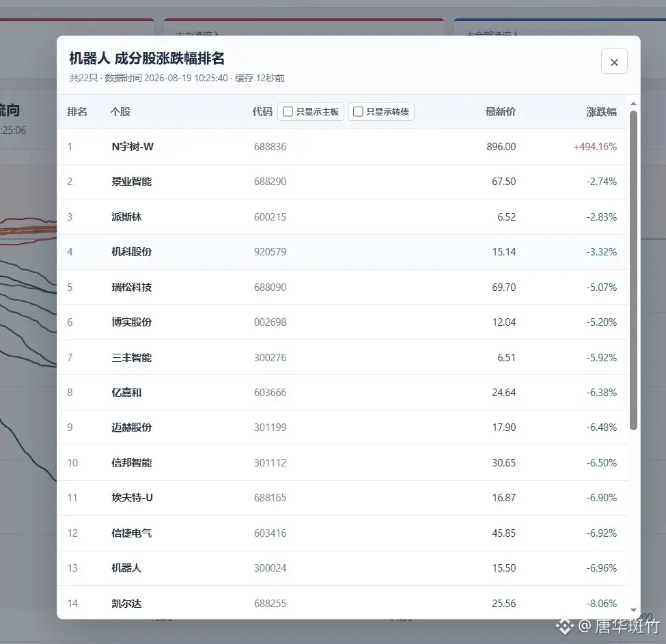This screenshot has width=666, height=644.
Task: Open stock 信捷电气
Action: point(132,533)
